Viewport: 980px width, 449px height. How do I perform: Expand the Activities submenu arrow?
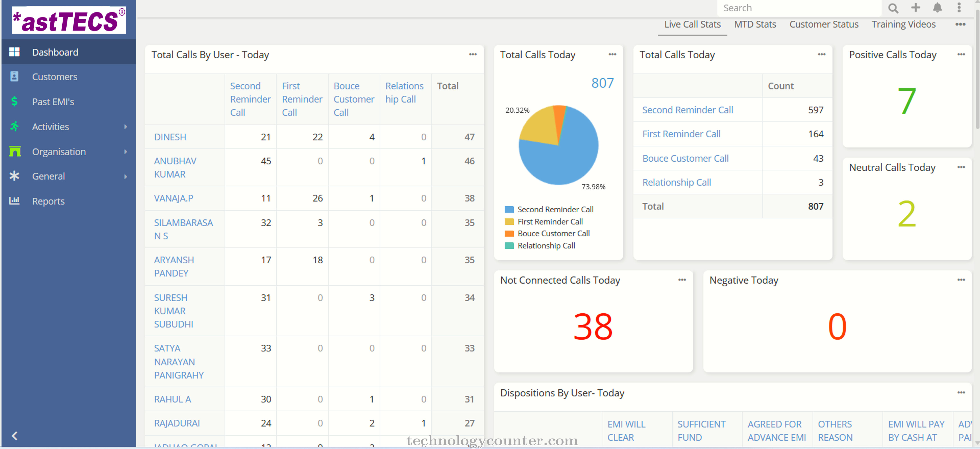click(x=126, y=127)
